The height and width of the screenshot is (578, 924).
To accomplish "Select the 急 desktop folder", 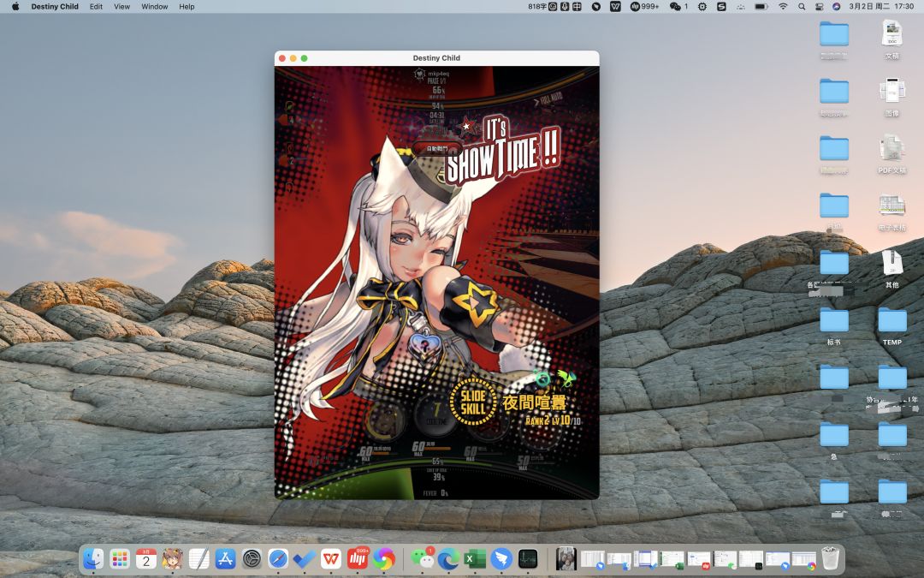I will [x=834, y=441].
